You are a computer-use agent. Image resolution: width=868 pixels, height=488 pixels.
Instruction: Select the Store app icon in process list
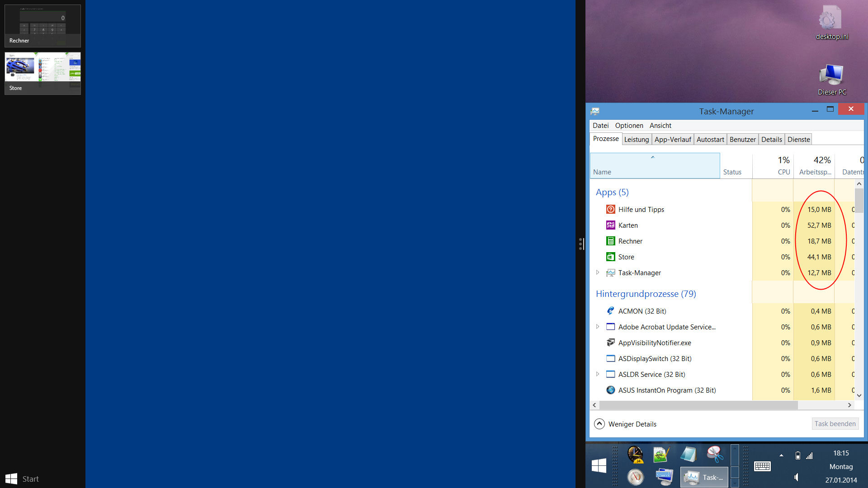pyautogui.click(x=610, y=257)
